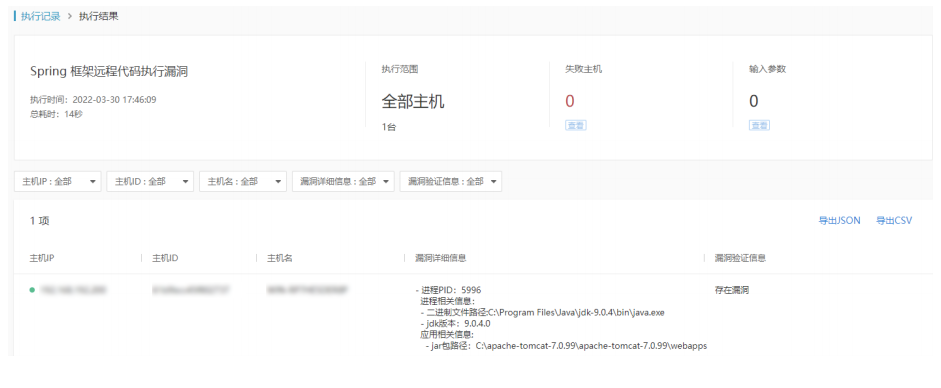The height and width of the screenshot is (388, 941).
Task: Open the 主机IP filter dropdown
Action: pyautogui.click(x=58, y=182)
